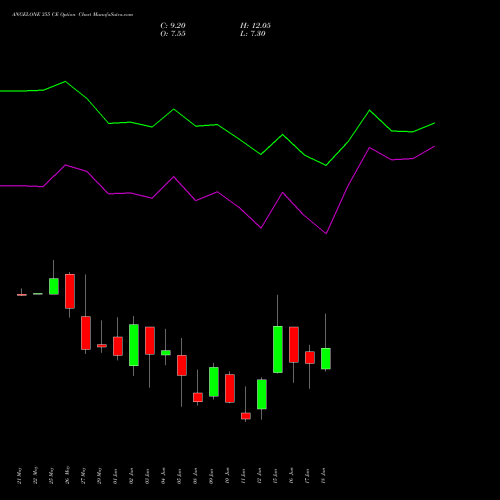
Task: Select the green candlestick for 18 Jun
Action: (x=326, y=359)
